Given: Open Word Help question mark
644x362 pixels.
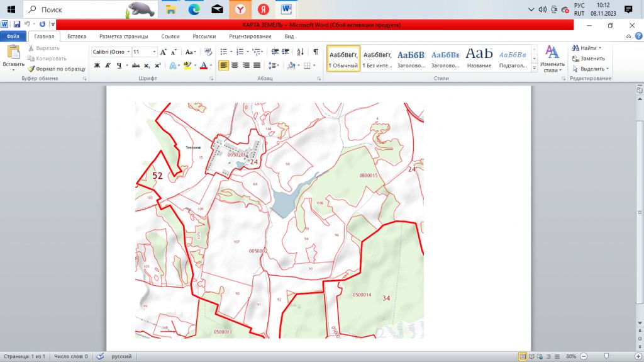Looking at the screenshot, I should coord(639,37).
